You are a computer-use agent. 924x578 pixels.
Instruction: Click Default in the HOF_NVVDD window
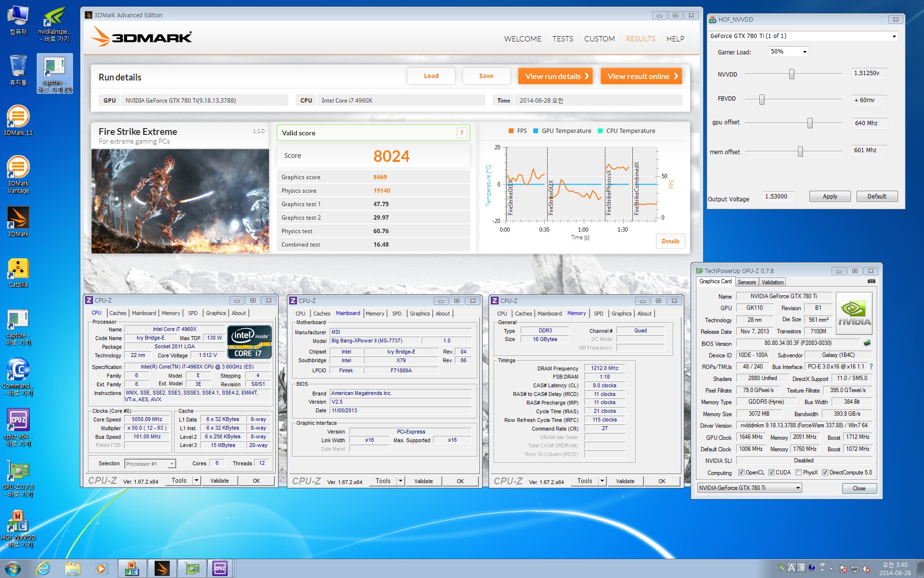(x=877, y=196)
